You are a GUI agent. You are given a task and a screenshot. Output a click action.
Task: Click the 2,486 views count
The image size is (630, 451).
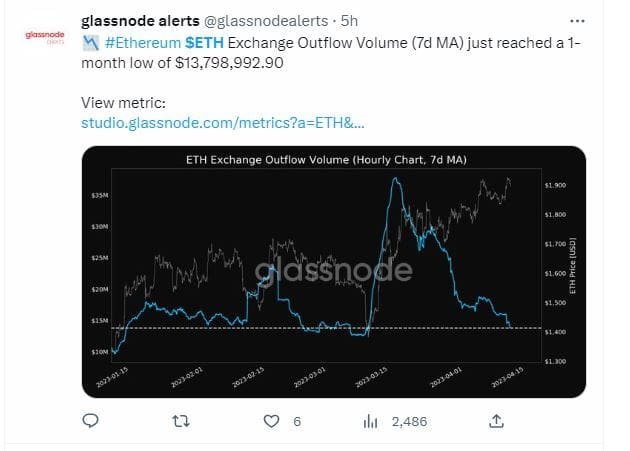[x=408, y=422]
